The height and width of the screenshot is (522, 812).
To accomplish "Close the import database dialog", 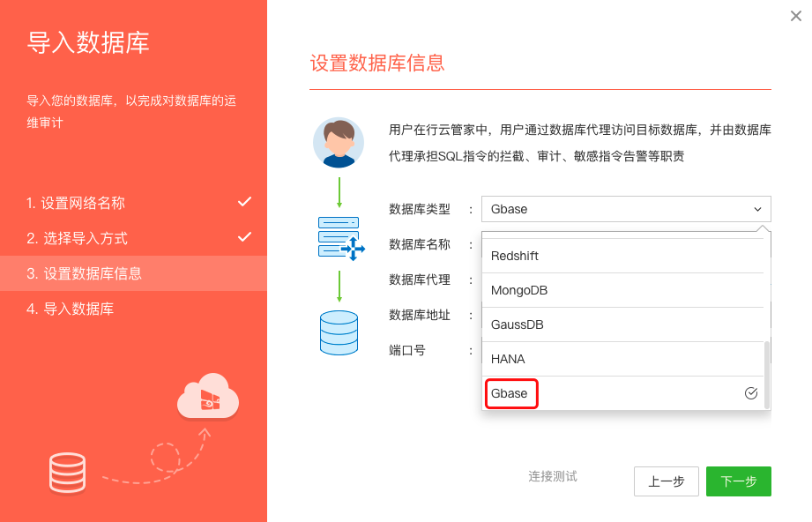I will [x=796, y=16].
